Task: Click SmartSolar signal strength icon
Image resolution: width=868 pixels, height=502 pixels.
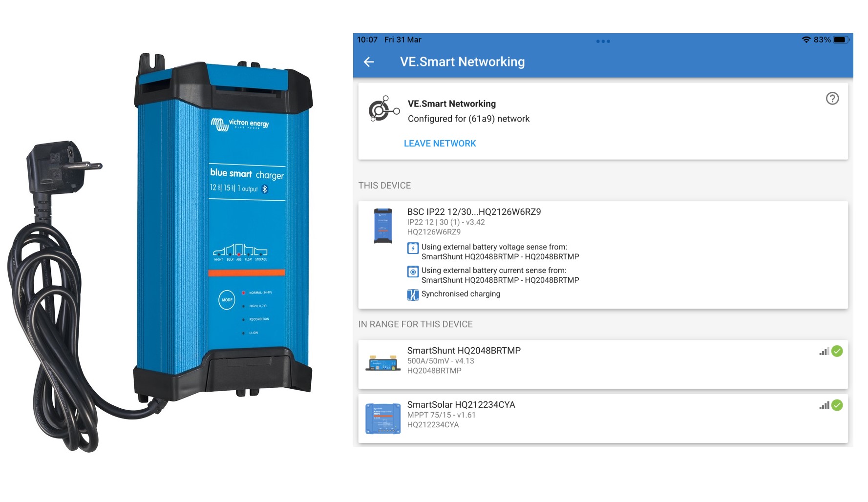Action: pos(824,405)
